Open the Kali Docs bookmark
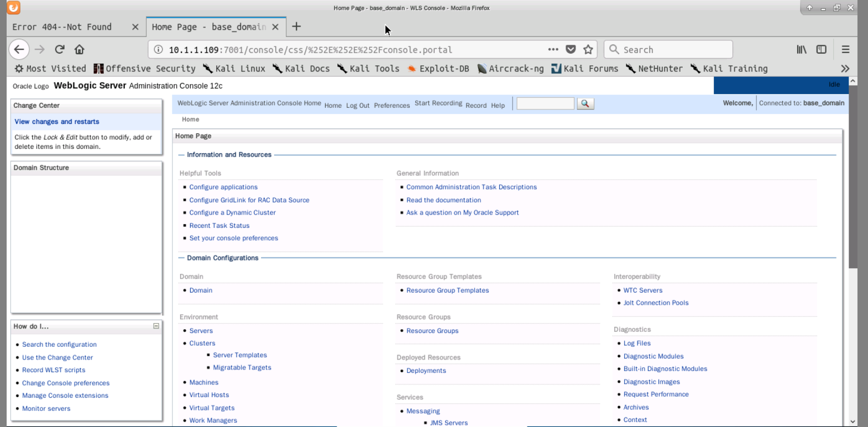Image resolution: width=868 pixels, height=427 pixels. point(301,69)
